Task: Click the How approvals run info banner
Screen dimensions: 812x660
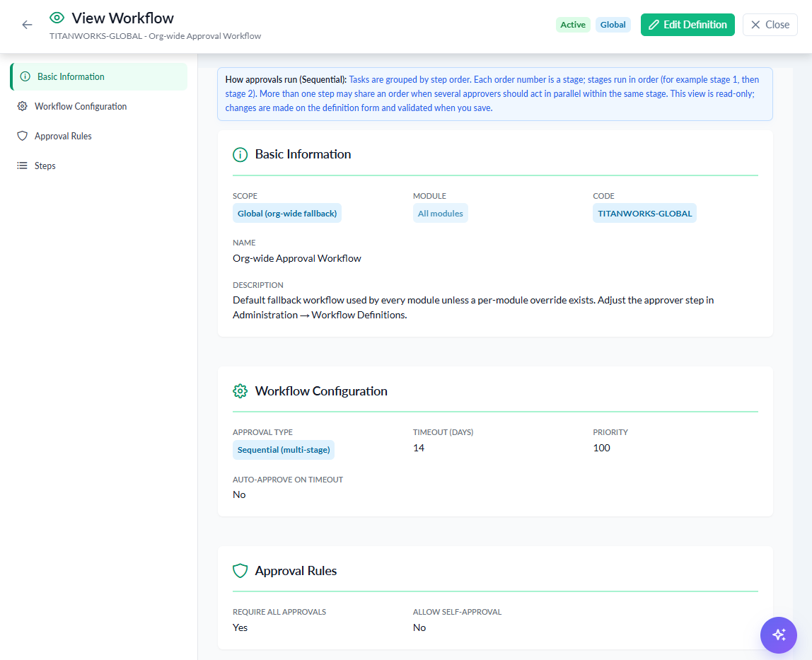Action: (494, 94)
